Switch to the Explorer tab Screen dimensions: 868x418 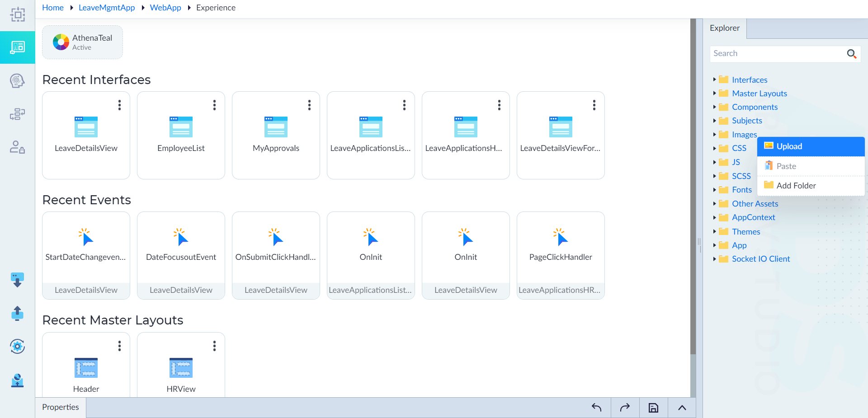725,28
